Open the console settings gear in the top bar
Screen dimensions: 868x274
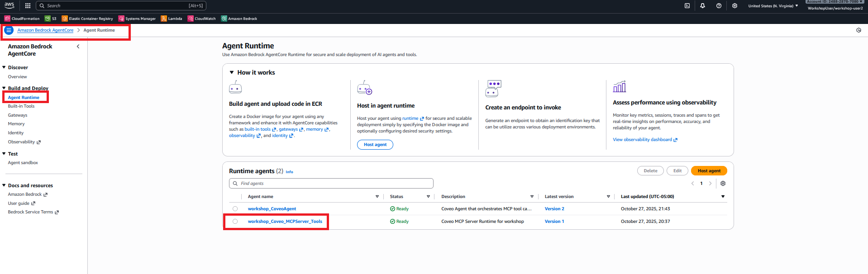tap(734, 6)
